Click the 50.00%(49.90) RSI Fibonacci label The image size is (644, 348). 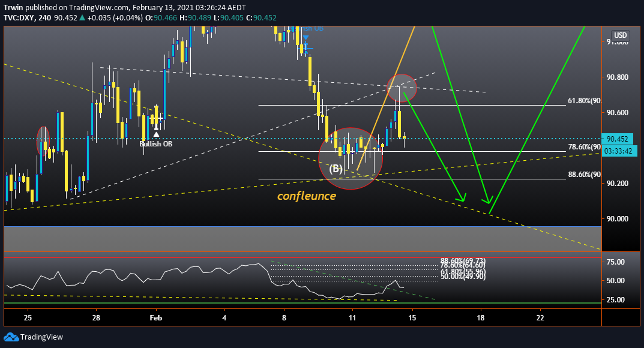coord(463,277)
